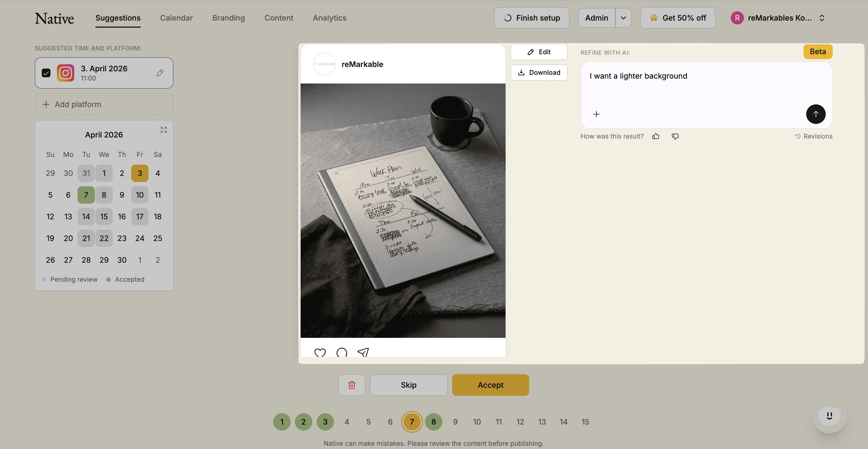Open the Admin dropdown arrow
This screenshot has width=868, height=449.
click(x=623, y=18)
